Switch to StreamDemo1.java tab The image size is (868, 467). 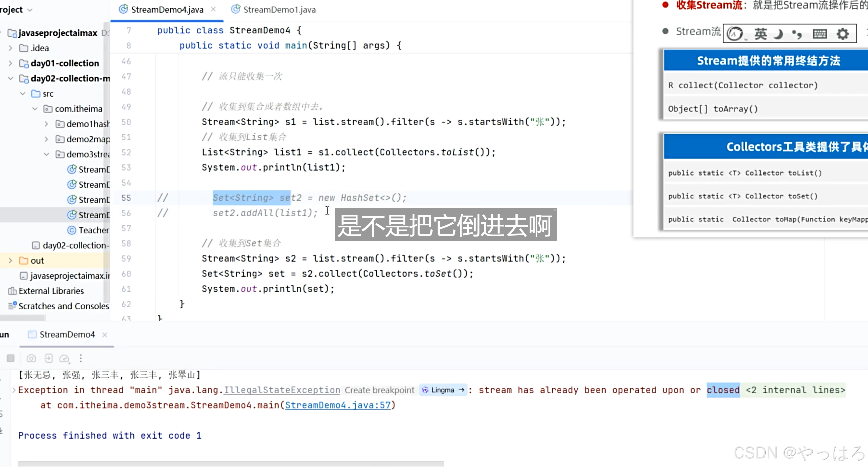279,9
